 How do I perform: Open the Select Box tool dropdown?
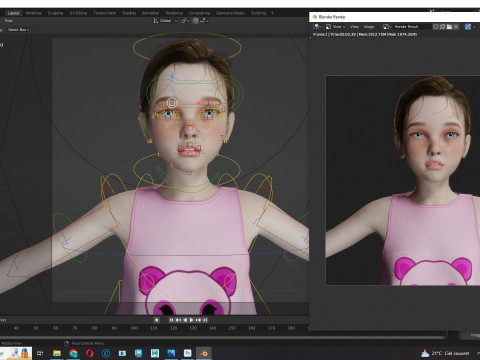point(18,30)
